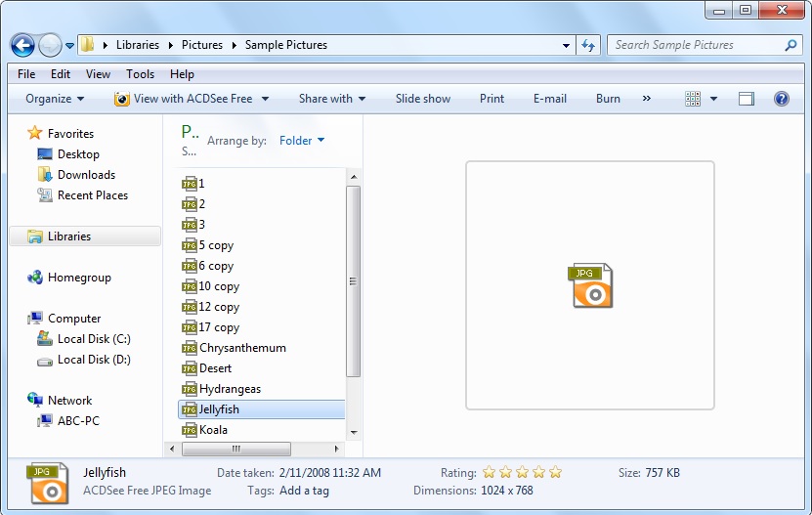Open the Organize dropdown menu
The height and width of the screenshot is (515, 812).
[x=55, y=99]
